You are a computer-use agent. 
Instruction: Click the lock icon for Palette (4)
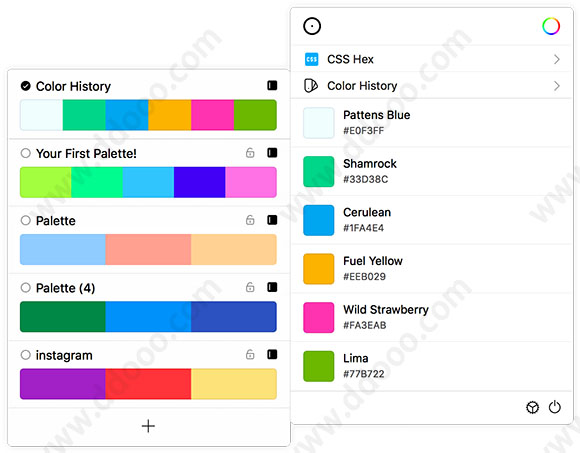pos(250,287)
